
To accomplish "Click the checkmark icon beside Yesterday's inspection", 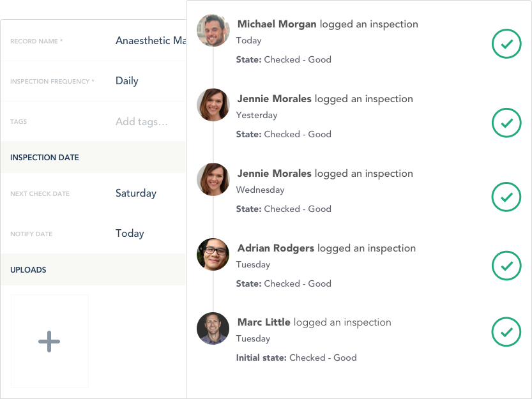I will tap(506, 123).
